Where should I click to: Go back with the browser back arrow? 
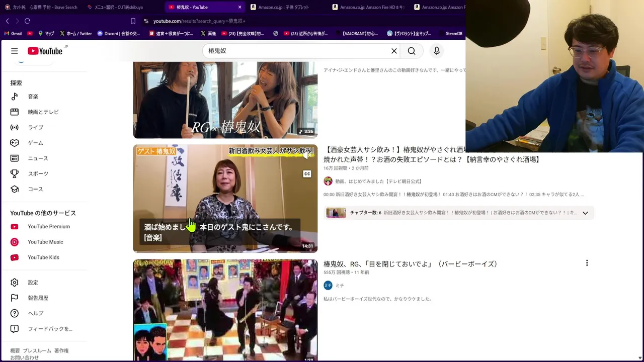point(7,21)
